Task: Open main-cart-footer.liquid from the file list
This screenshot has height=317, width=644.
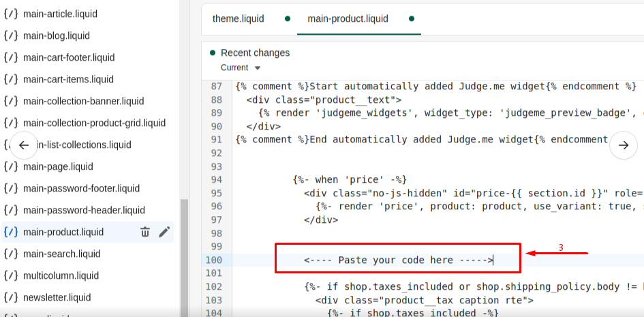Action: click(69, 57)
